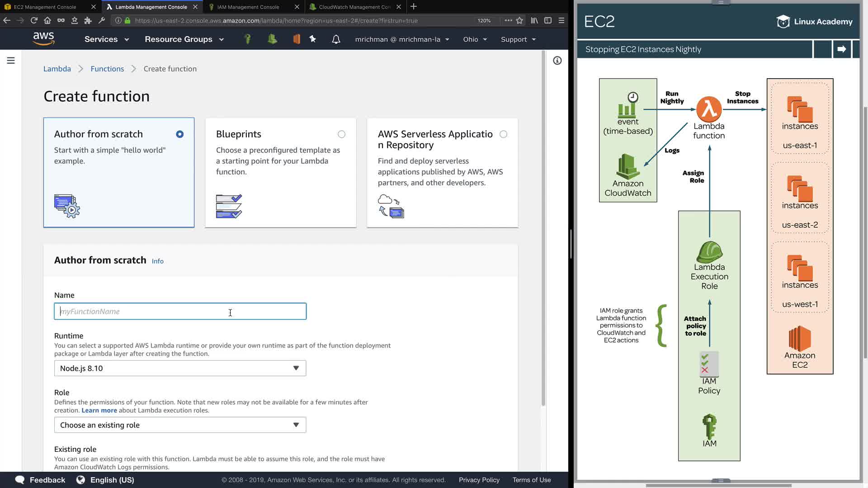The height and width of the screenshot is (488, 868).
Task: Click the function Name input field
Action: coord(180,311)
